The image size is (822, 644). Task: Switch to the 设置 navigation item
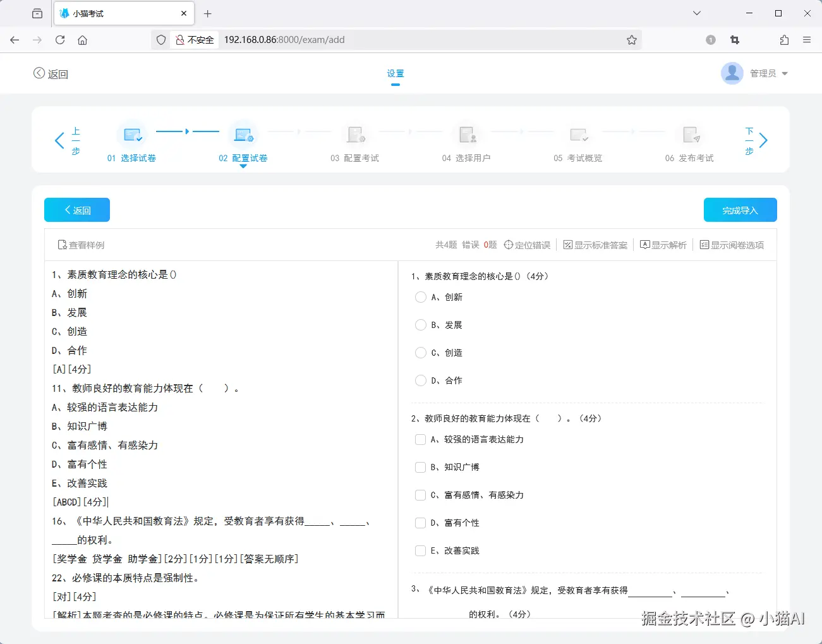pyautogui.click(x=395, y=73)
